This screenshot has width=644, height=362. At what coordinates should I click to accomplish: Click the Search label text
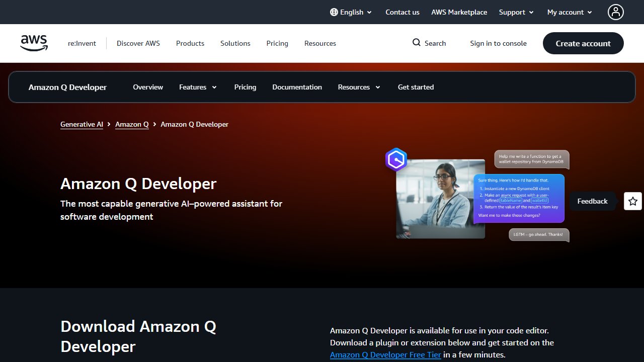435,43
